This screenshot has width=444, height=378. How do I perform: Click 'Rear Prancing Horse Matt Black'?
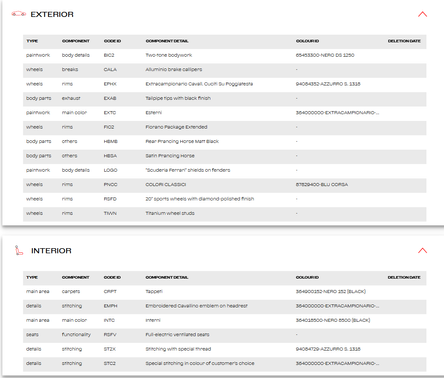click(182, 141)
